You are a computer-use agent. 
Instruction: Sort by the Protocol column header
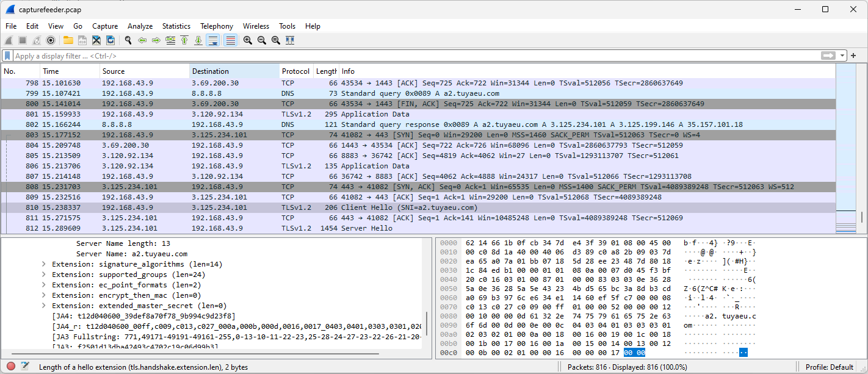(296, 71)
